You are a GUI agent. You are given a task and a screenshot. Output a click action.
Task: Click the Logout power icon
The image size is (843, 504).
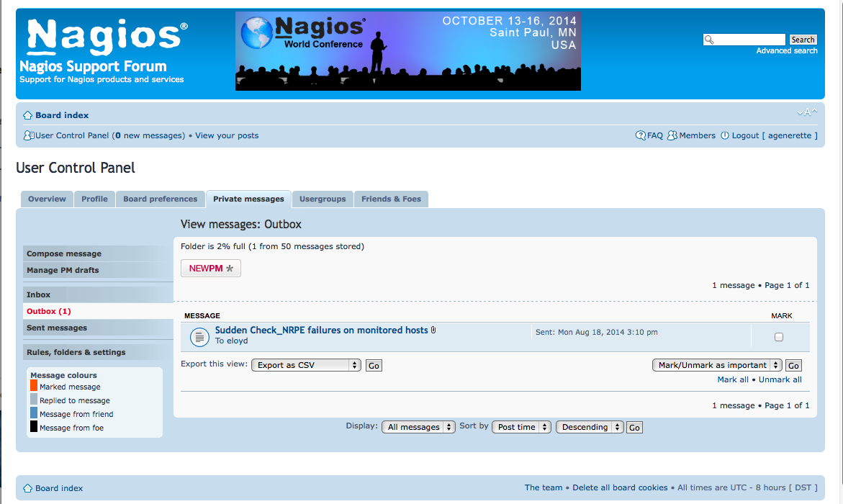click(724, 135)
